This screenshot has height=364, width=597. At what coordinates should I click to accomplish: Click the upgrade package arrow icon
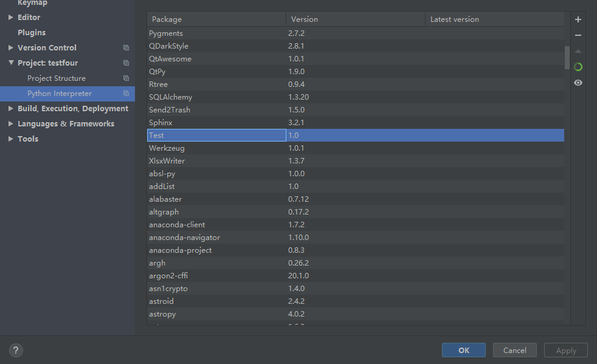[x=578, y=51]
